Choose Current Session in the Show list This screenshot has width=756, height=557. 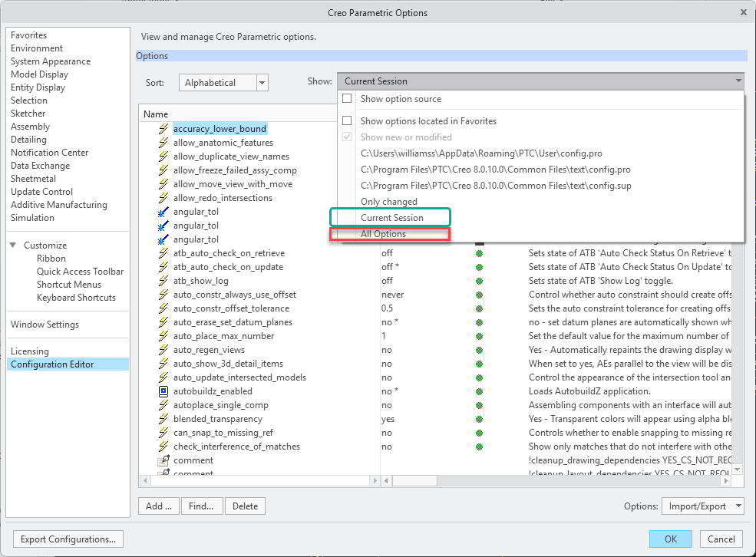point(392,218)
